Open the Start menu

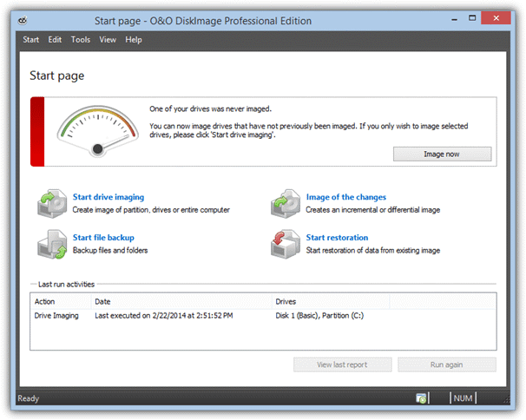[x=31, y=40]
